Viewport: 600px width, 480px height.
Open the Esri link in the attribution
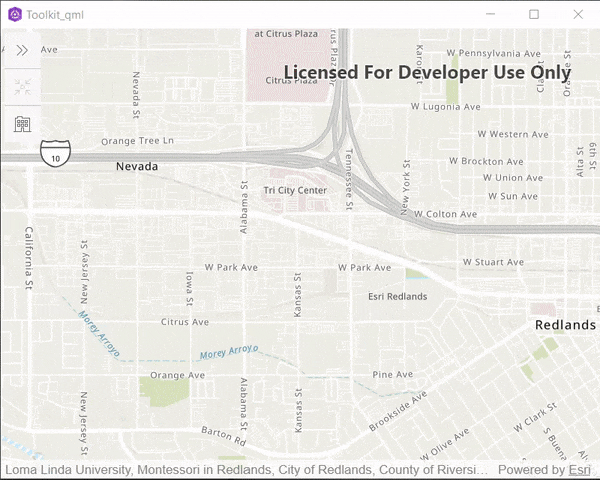[x=579, y=469]
